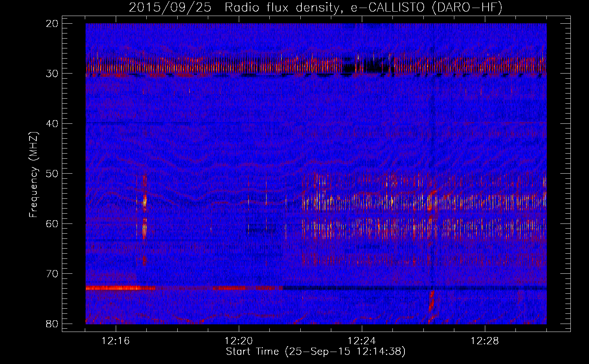
Task: Click the 20 MHz frequency tick label
Action: point(52,24)
